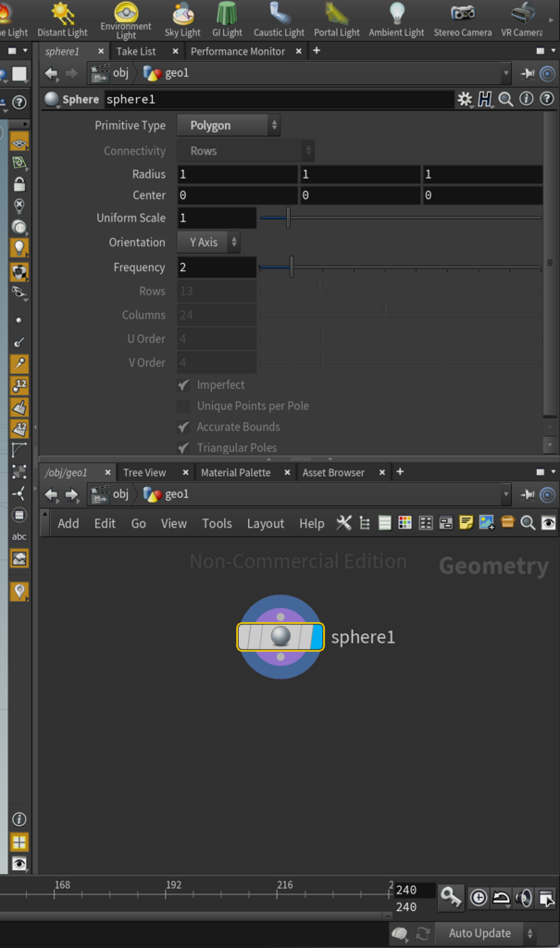Click the Frequency slider
The image size is (560, 948).
[x=401, y=268]
